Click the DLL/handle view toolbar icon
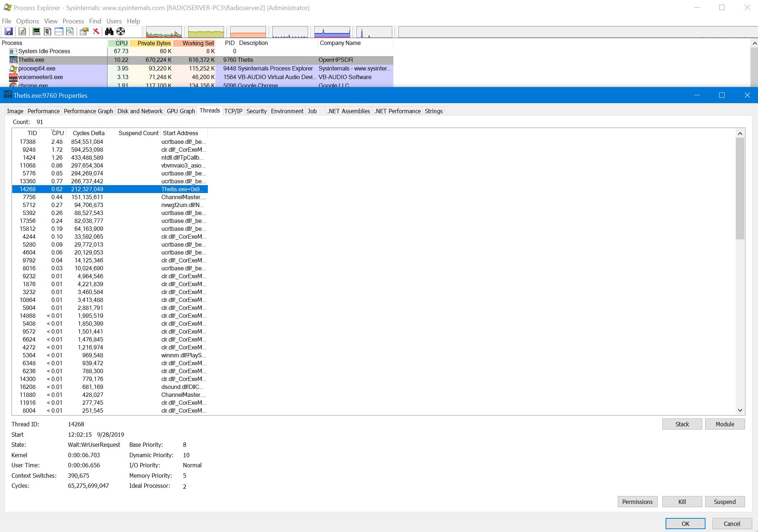Screen dimensions: 758x532 70,32
